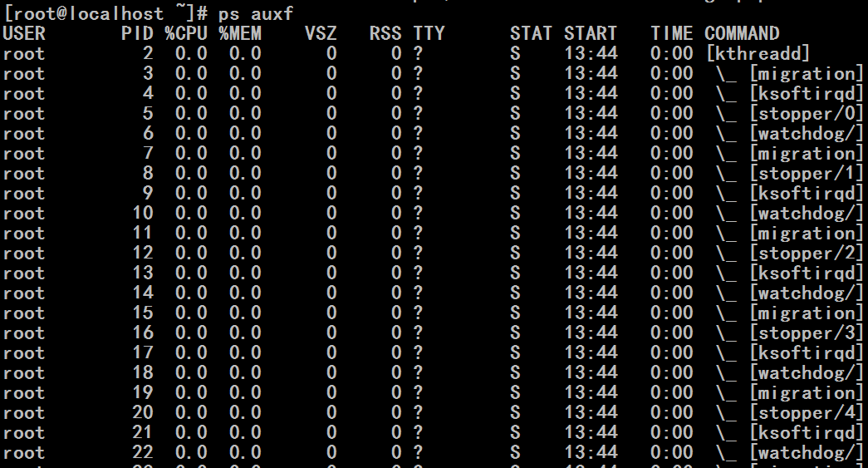Click the STAT column header
Viewport: 868px width, 468px height.
(x=531, y=34)
